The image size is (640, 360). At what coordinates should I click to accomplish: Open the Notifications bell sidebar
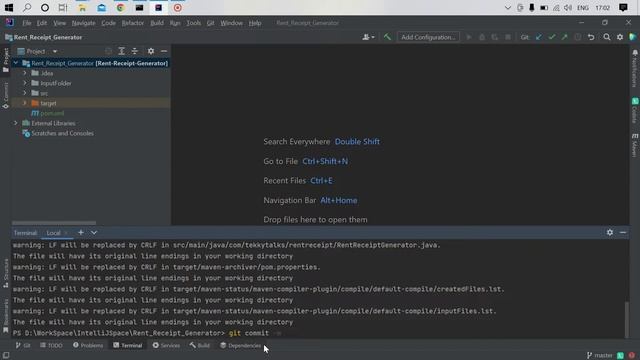click(635, 68)
